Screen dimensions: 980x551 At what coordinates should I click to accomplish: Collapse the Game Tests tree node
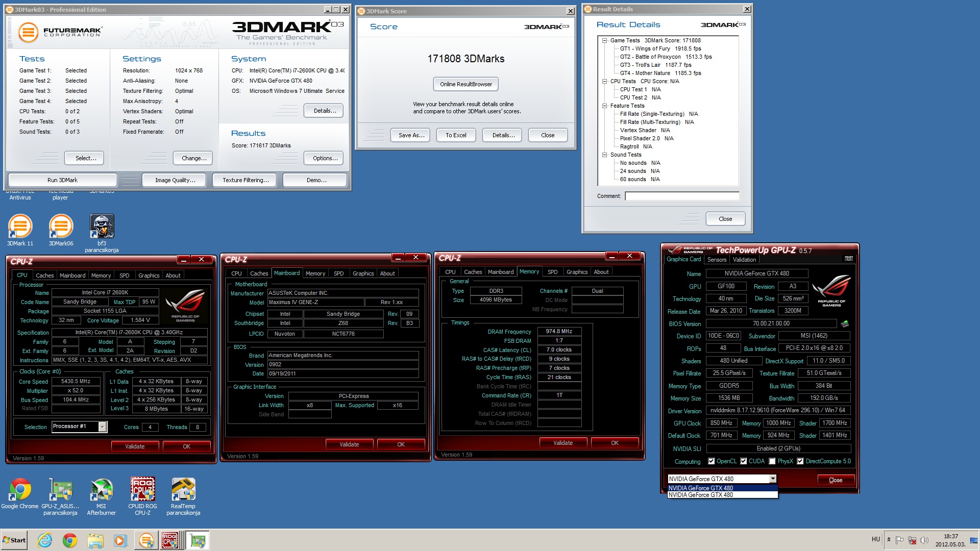click(x=604, y=40)
